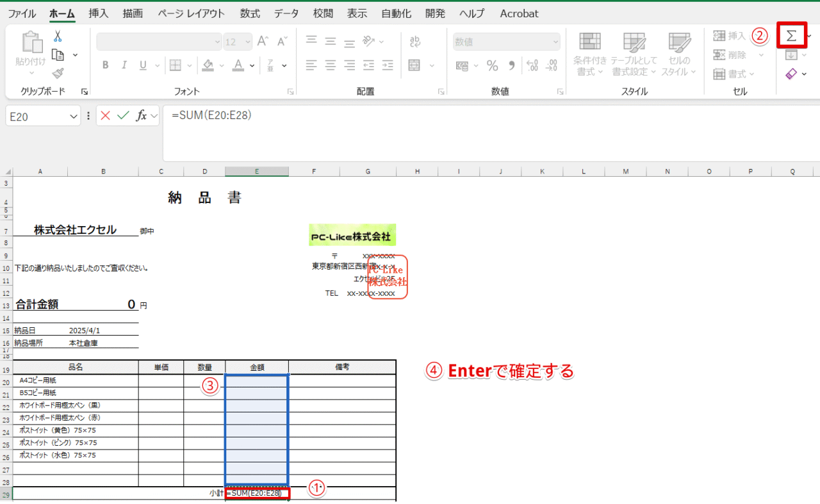This screenshot has width=820, height=504.
Task: Click the Merge and Center icon
Action: (x=414, y=65)
